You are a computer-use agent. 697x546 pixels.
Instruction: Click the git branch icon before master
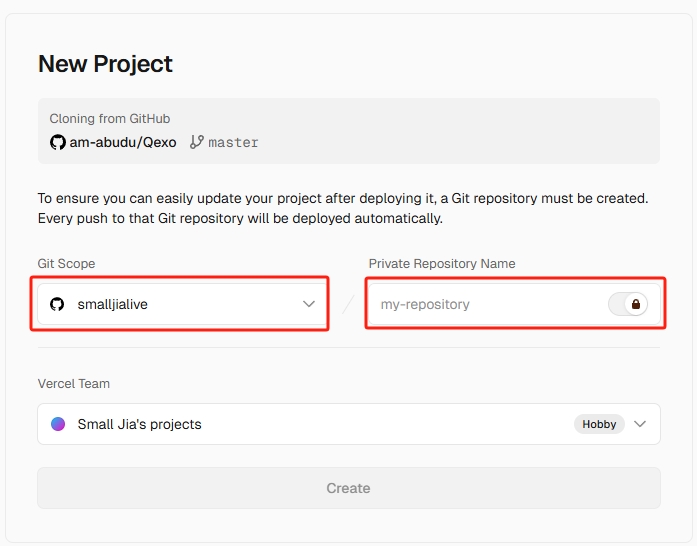point(197,142)
